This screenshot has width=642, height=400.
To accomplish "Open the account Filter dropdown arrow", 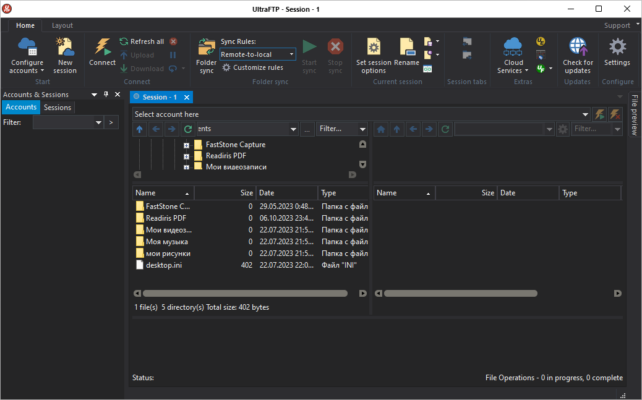I will tap(98, 122).
